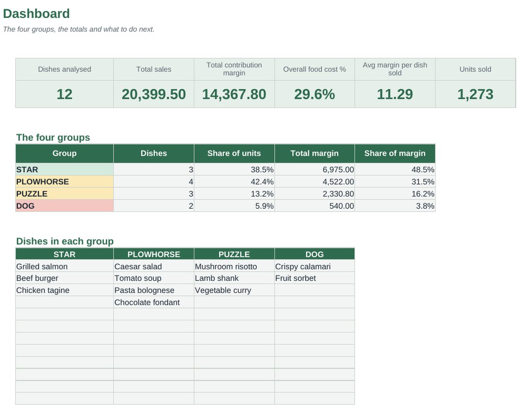Click the STAR header in dishes table
532x411 pixels.
pos(64,254)
